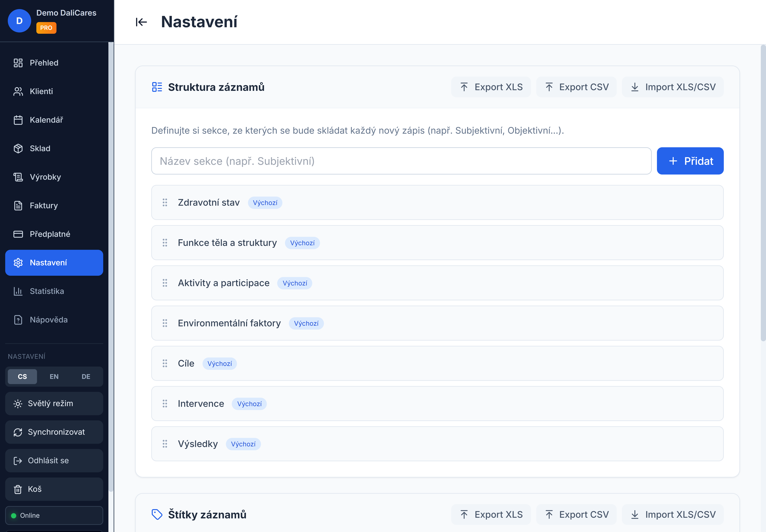Click Synchronizovat button
Screen dimensions: 766x532
(x=54, y=432)
